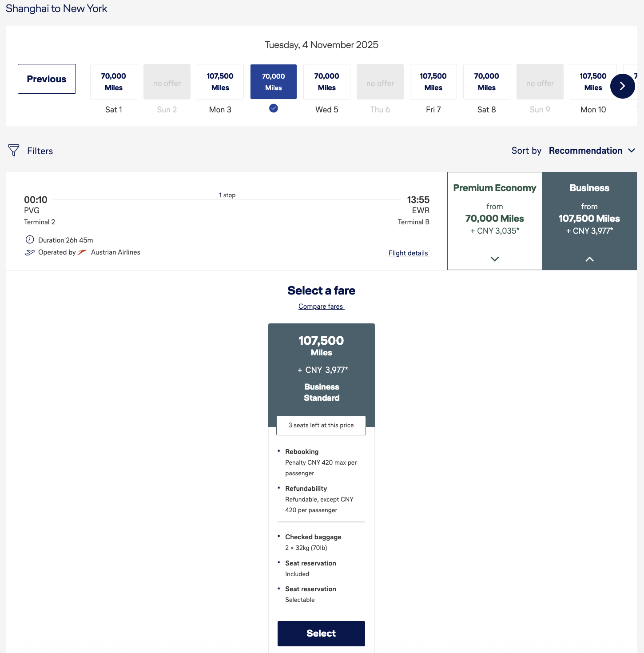Click the 00:10 departure time
The image size is (644, 653).
tap(36, 200)
